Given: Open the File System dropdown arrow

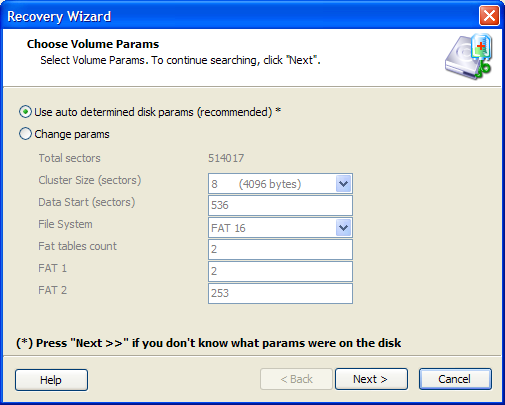Looking at the screenshot, I should click(x=343, y=228).
